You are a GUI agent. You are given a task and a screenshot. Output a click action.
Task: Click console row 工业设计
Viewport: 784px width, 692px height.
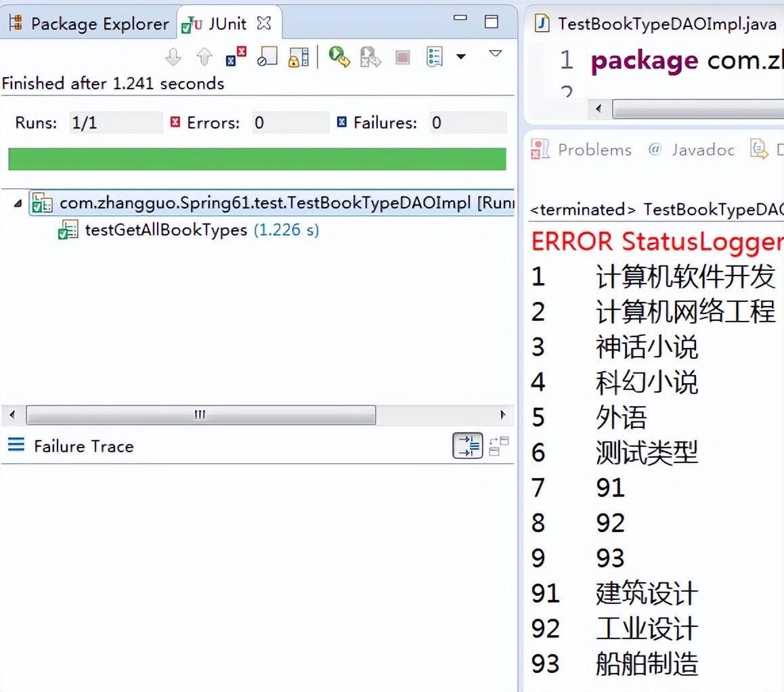[615, 628]
